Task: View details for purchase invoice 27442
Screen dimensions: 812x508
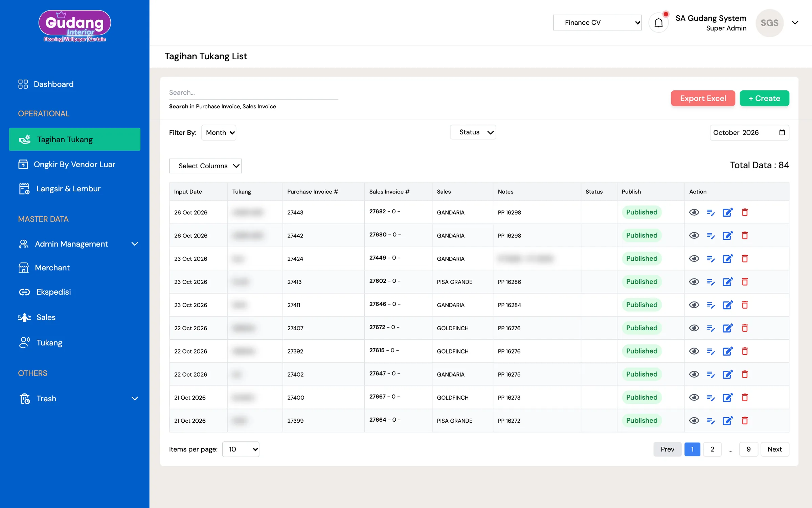Action: pyautogui.click(x=694, y=235)
